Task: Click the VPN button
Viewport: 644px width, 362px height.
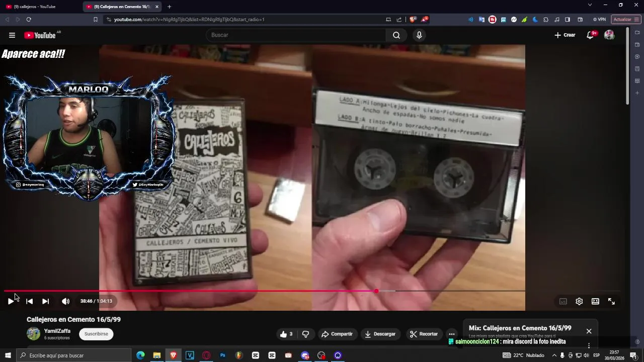Action: (599, 20)
